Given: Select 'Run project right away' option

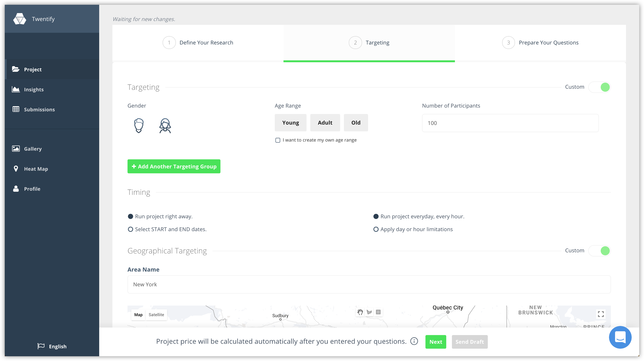Looking at the screenshot, I should 130,216.
